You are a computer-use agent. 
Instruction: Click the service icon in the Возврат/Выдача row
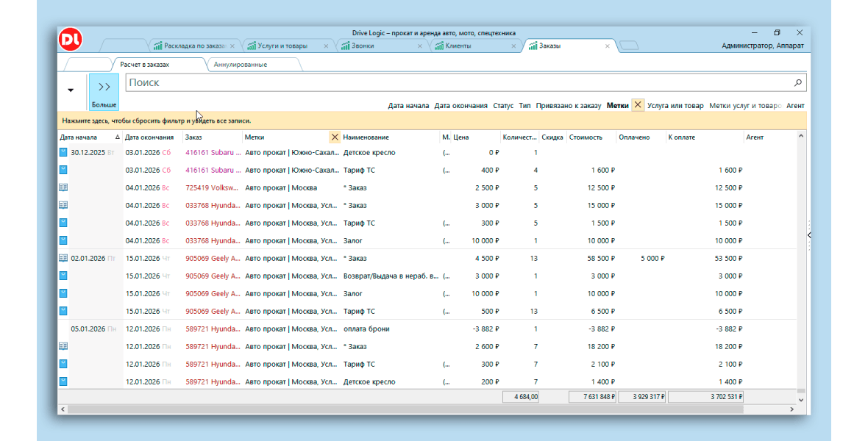(x=63, y=276)
